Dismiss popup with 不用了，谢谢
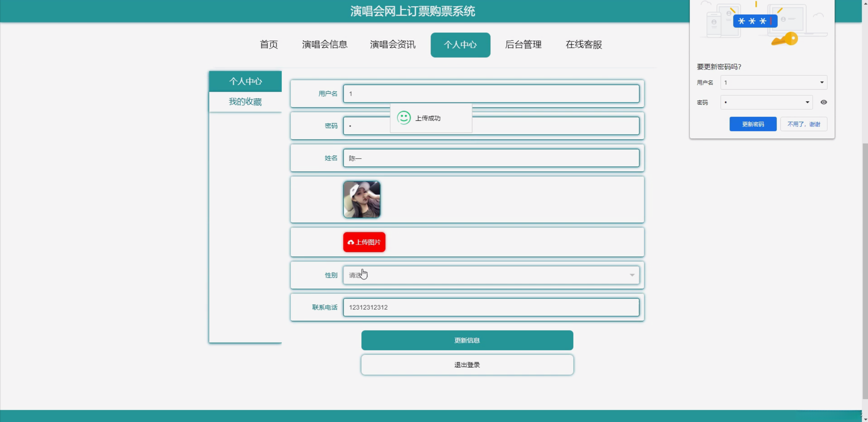 pos(803,124)
